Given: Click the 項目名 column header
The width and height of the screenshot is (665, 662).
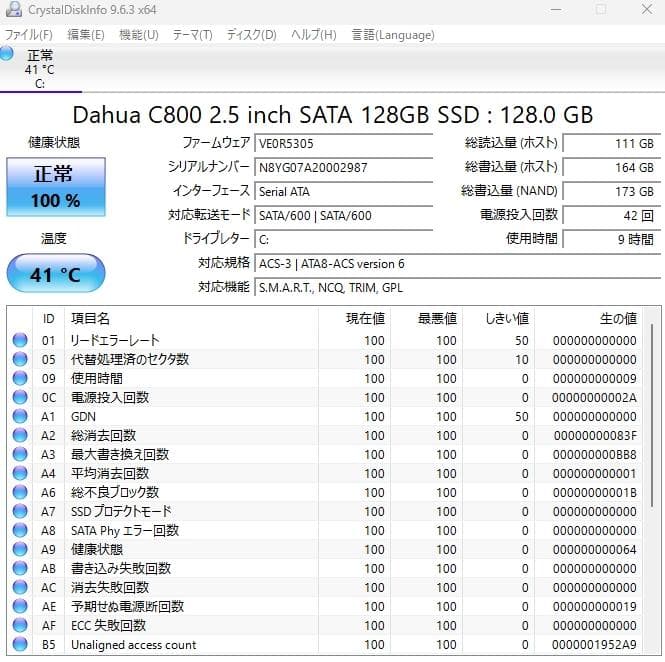Looking at the screenshot, I should pyautogui.click(x=191, y=318).
